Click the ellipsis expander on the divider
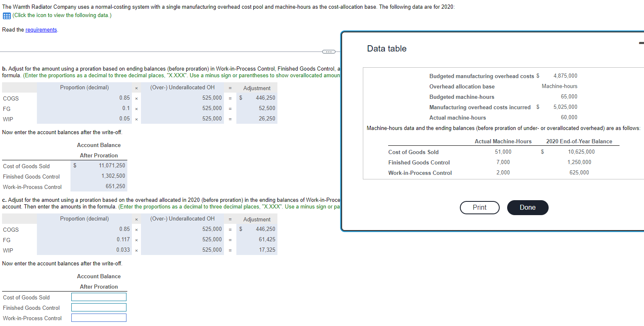Viewport: 644px width, 326px height. pyautogui.click(x=329, y=51)
